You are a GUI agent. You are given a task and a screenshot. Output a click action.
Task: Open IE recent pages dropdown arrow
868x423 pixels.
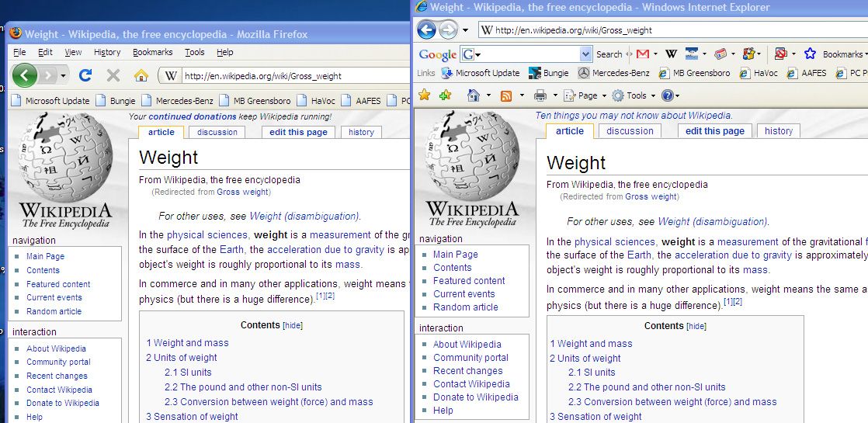[x=465, y=30]
